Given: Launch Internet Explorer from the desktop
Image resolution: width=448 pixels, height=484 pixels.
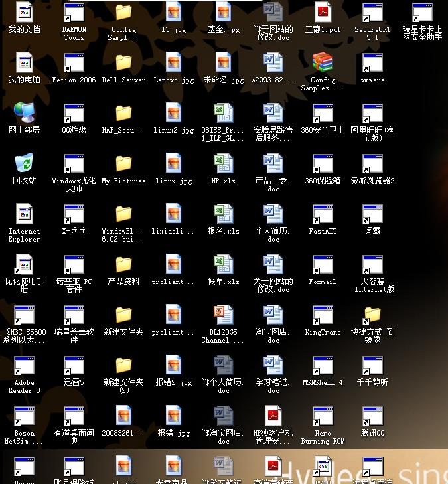Looking at the screenshot, I should (x=25, y=214).
